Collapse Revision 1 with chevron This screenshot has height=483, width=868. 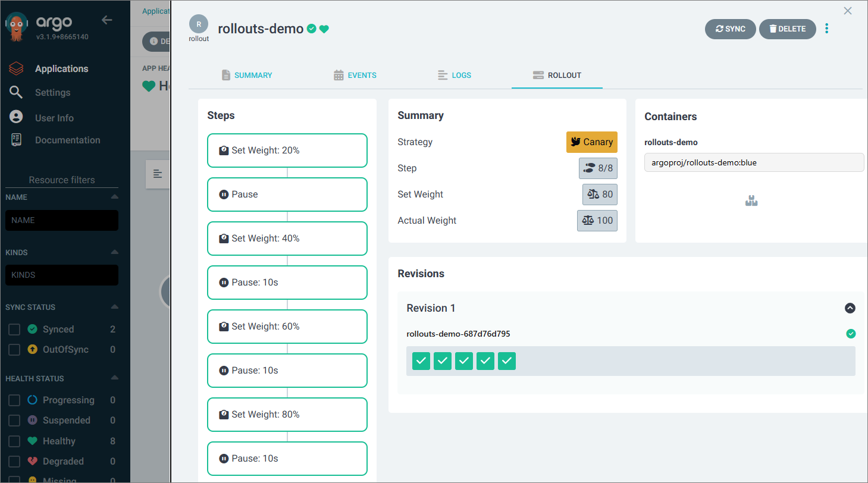[x=850, y=308]
